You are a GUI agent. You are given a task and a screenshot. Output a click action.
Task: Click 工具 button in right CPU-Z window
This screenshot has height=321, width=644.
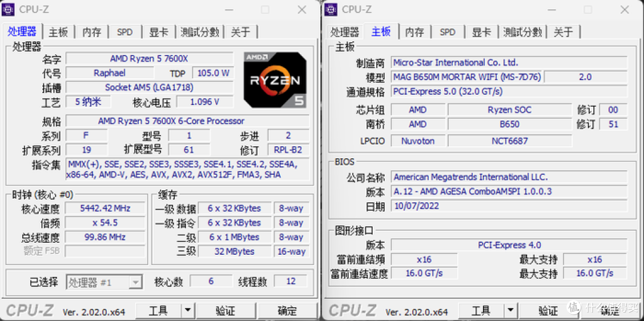click(x=481, y=311)
